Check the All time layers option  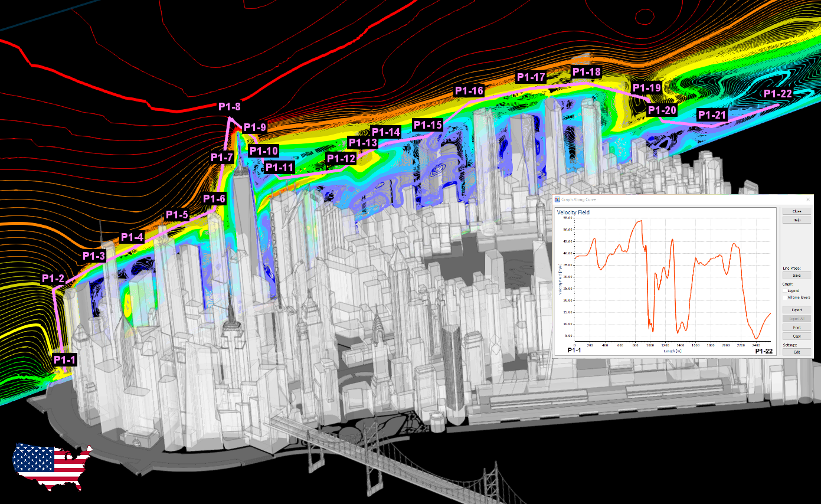click(786, 297)
